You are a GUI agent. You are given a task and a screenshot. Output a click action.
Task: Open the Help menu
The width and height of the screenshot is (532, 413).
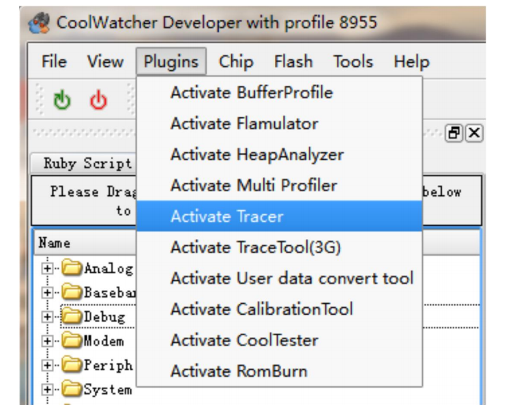coord(411,61)
